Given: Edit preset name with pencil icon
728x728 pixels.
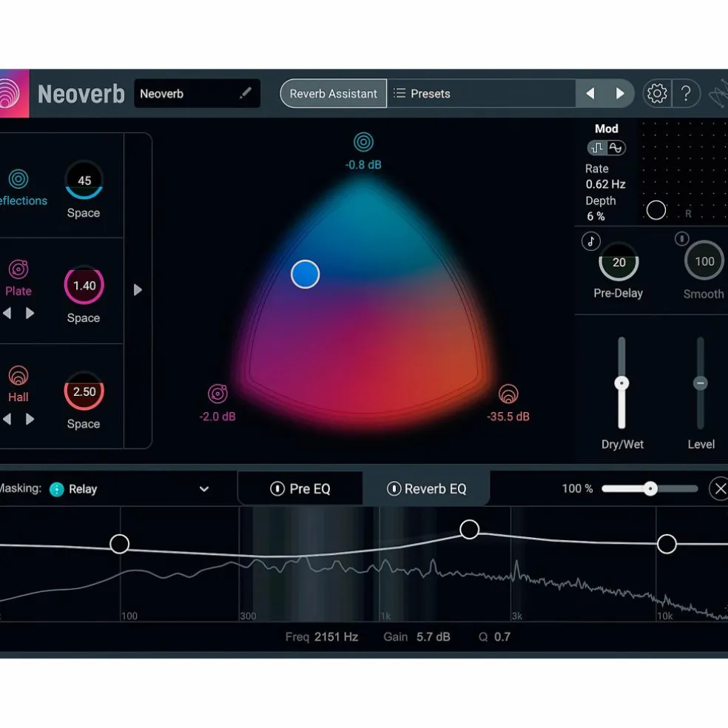Looking at the screenshot, I should coord(245,93).
